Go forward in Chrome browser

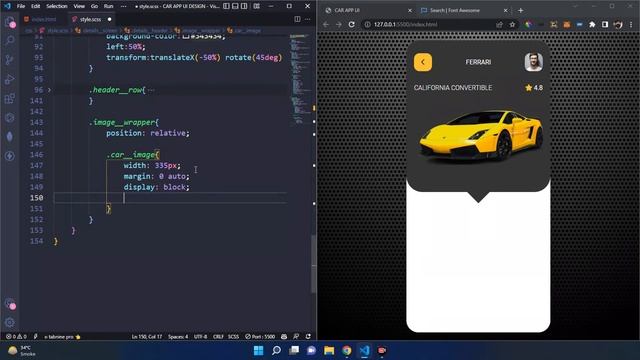coord(338,24)
